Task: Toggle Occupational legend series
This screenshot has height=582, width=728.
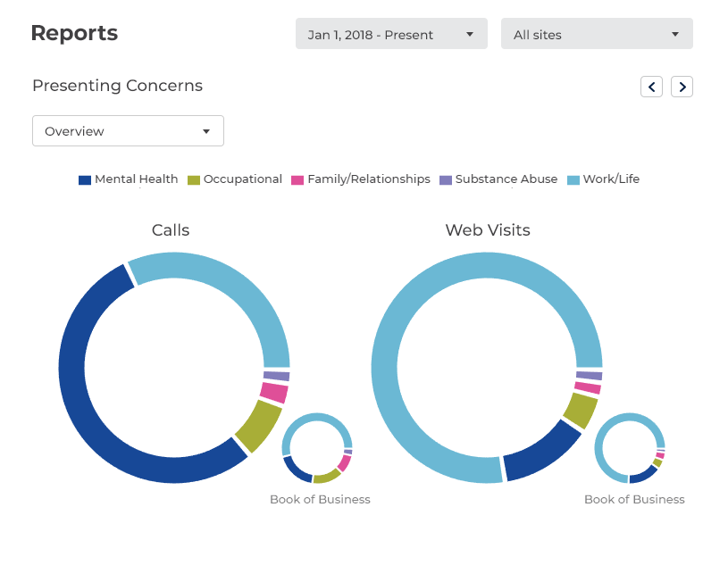Action: [x=234, y=179]
